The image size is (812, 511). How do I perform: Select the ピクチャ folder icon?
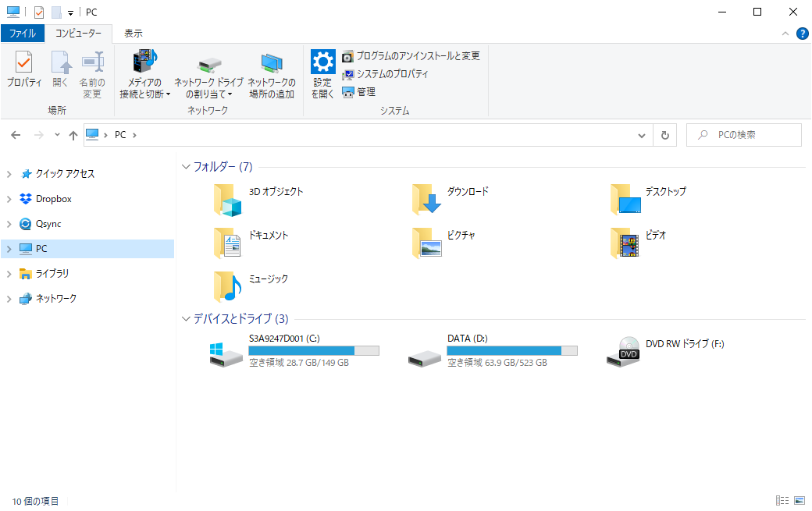click(426, 243)
